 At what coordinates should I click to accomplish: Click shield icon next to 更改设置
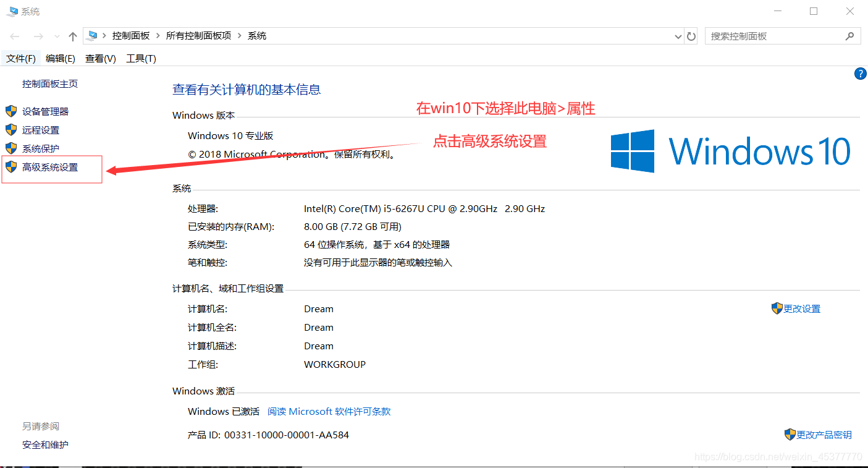click(x=777, y=308)
